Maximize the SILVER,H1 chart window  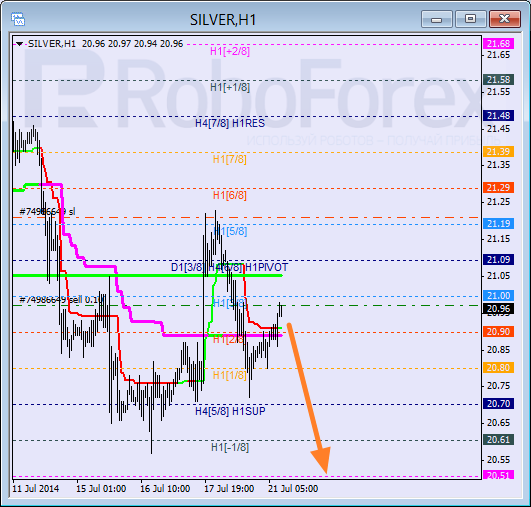click(x=470, y=19)
